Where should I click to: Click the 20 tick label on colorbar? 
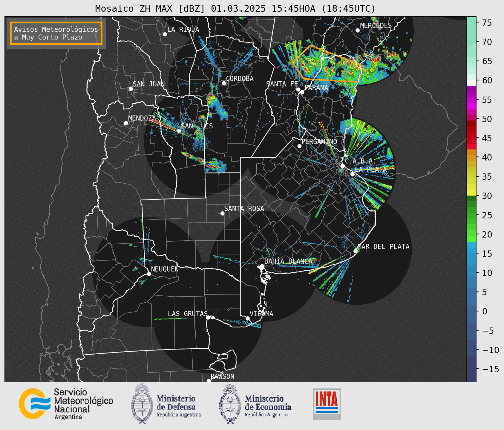tap(487, 234)
